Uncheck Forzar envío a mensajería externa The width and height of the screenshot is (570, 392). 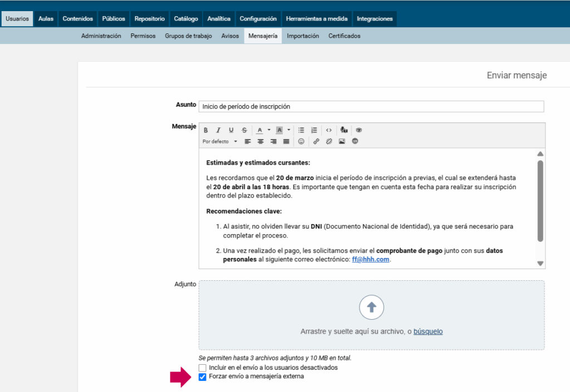click(203, 376)
